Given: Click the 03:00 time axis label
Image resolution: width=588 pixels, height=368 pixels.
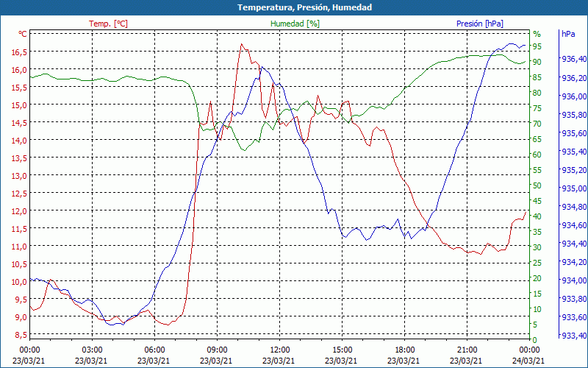Looking at the screenshot, I should [x=92, y=350].
